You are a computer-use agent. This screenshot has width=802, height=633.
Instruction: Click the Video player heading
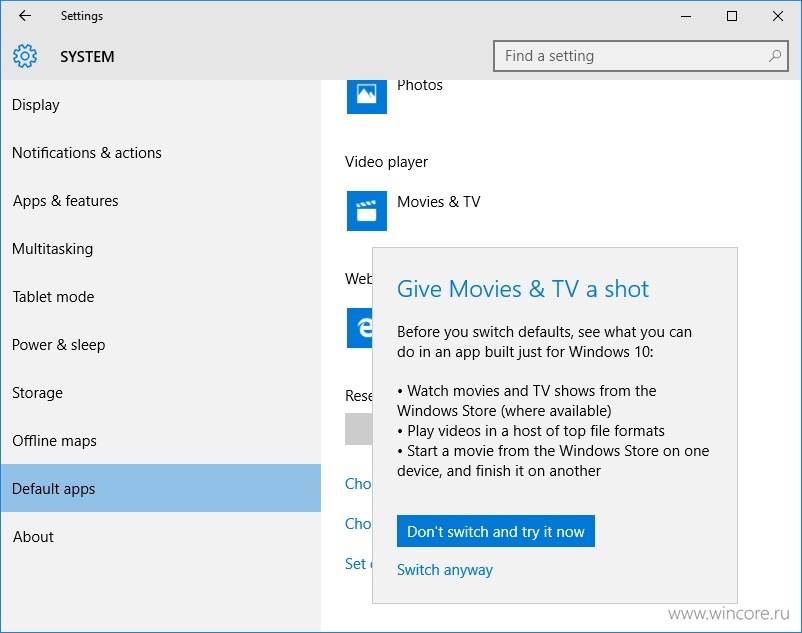click(x=386, y=162)
